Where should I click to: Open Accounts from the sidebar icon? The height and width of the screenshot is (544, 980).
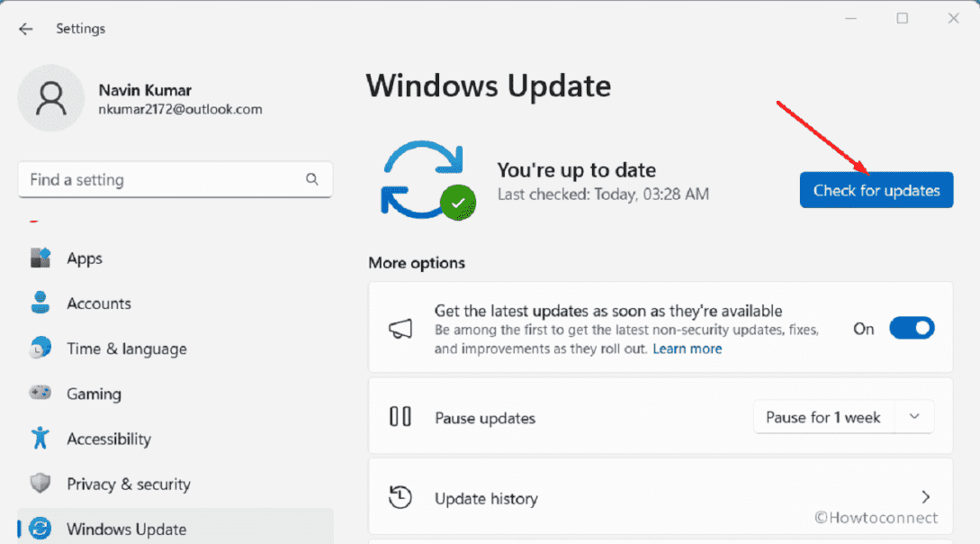[x=40, y=303]
